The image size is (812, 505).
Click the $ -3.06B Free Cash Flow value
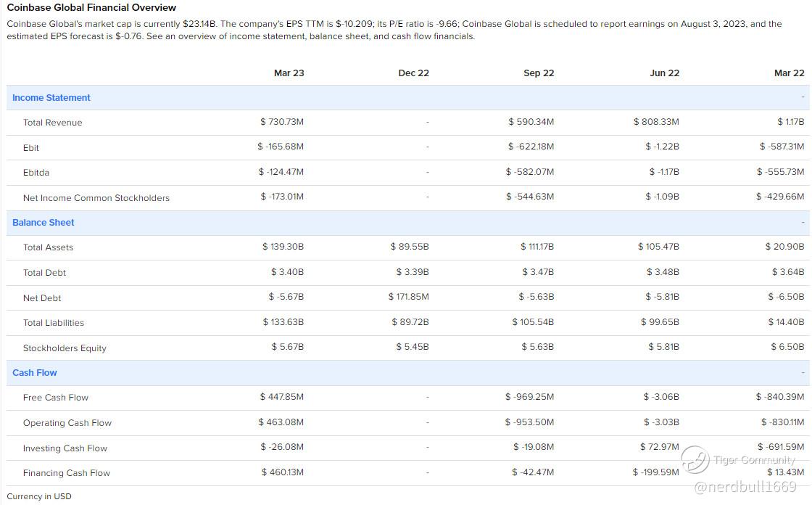click(661, 397)
